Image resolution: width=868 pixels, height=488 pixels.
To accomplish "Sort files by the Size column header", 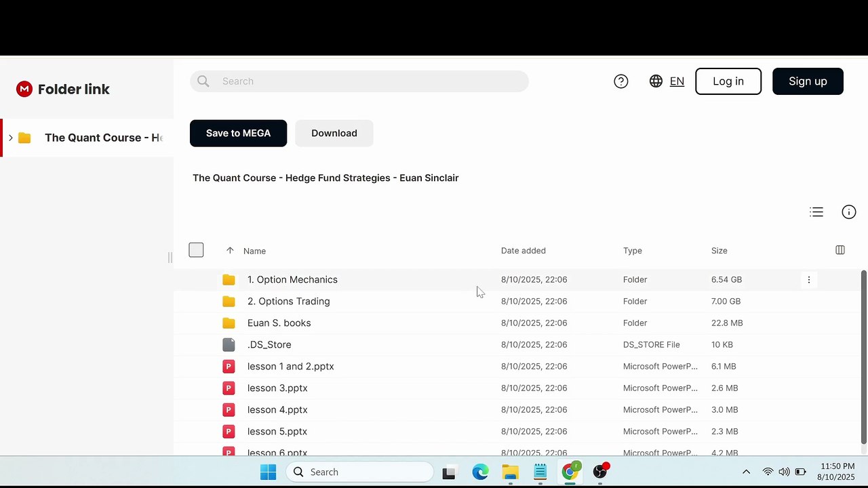I will (719, 251).
